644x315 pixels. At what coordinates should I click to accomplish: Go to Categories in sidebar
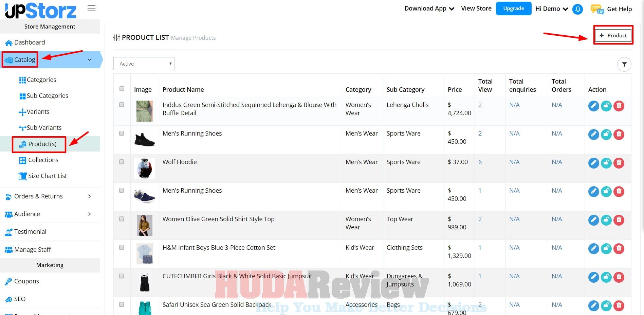(x=41, y=80)
